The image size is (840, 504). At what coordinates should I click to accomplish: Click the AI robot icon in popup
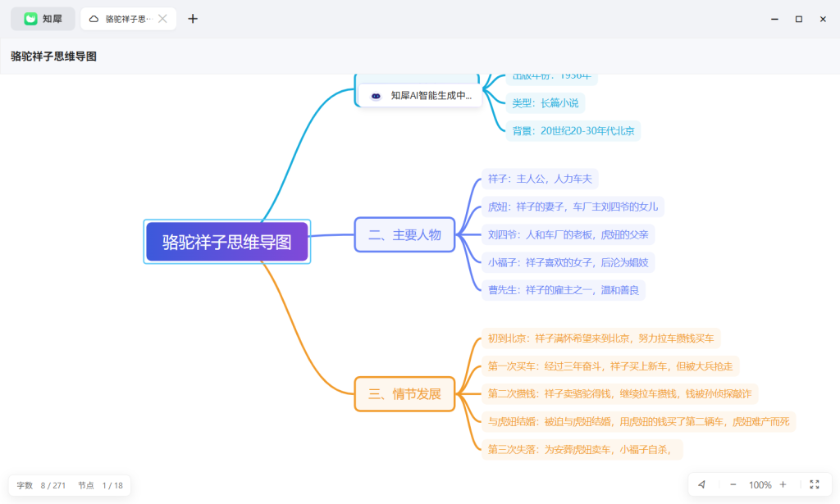point(376,96)
